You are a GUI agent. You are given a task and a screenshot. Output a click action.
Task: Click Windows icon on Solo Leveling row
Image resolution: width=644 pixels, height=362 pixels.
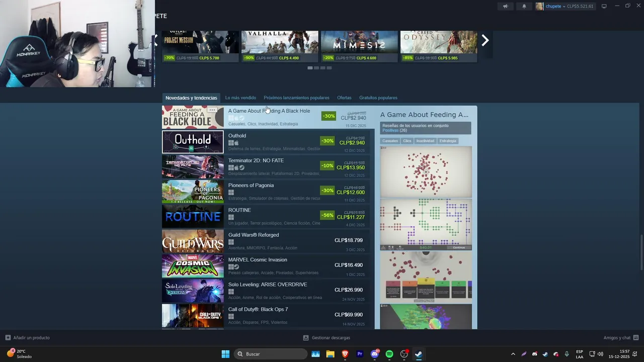tap(231, 292)
